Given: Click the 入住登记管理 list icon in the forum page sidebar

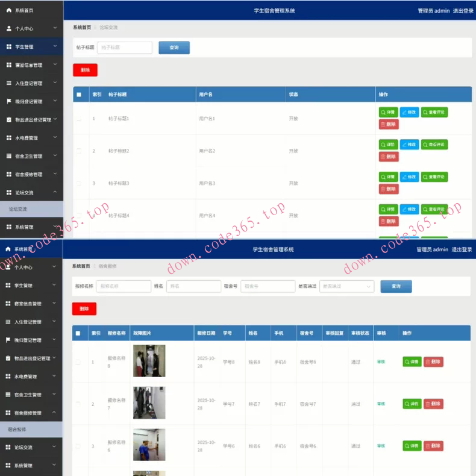Looking at the screenshot, I should coord(9,83).
